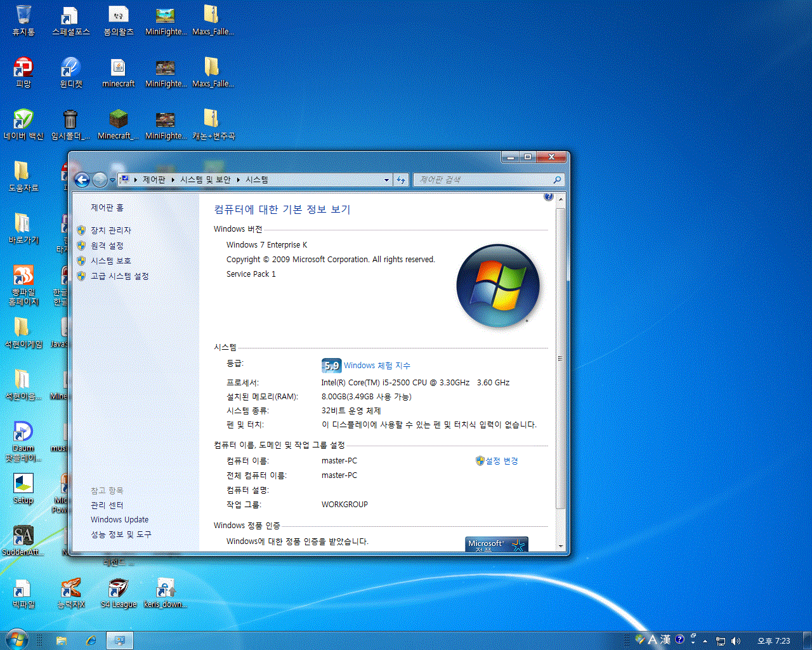Select the 능력자X desktop shortcut

tap(70, 593)
